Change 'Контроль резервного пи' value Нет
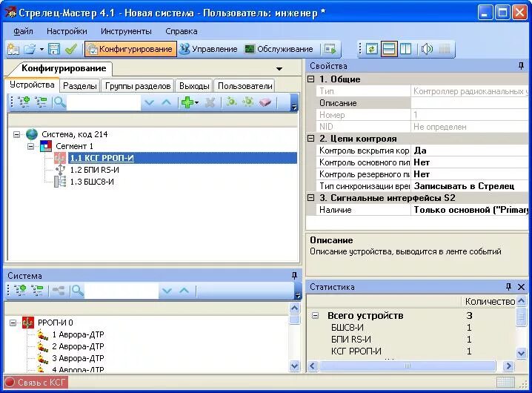 pos(470,174)
